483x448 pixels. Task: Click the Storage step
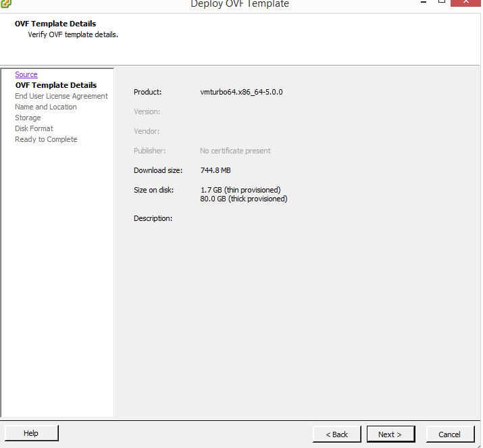(x=28, y=118)
